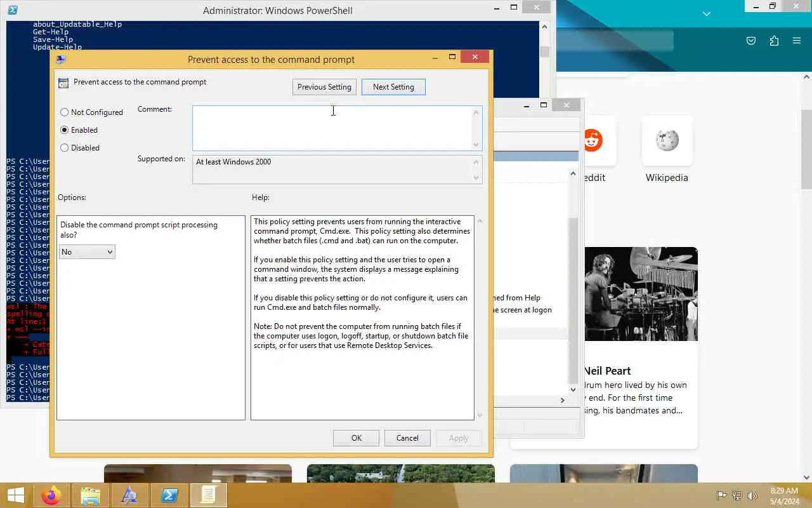Click the Apply button

tap(459, 438)
